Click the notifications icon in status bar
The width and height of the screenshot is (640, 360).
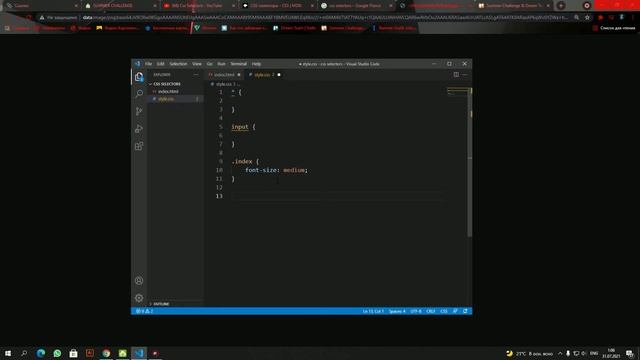tap(465, 311)
